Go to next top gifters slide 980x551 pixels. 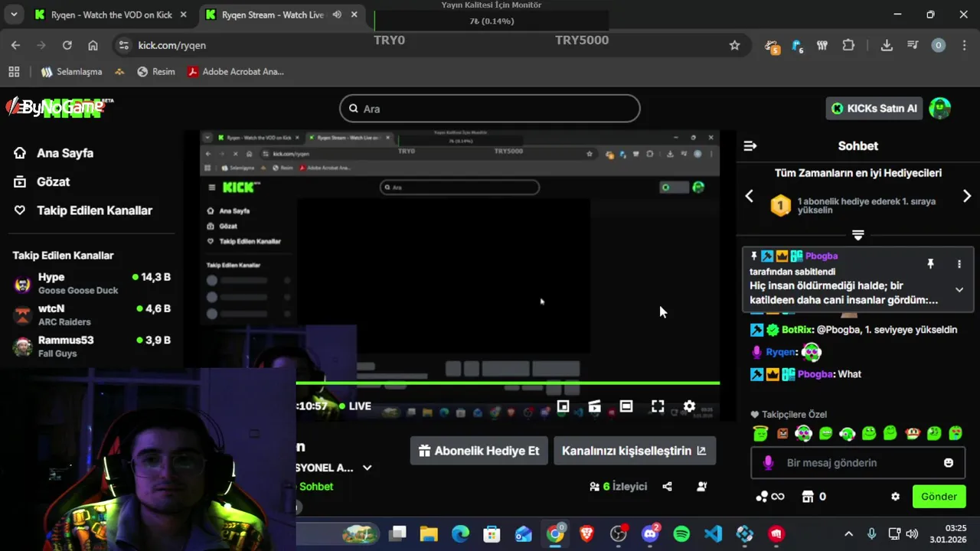[x=966, y=197]
